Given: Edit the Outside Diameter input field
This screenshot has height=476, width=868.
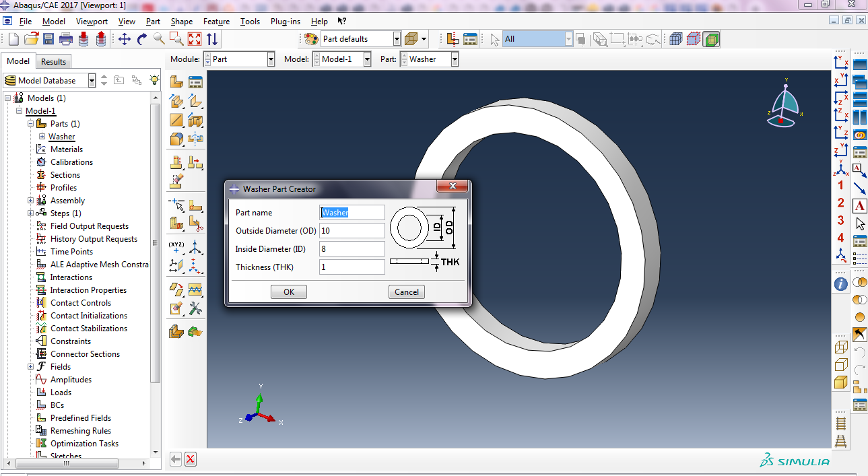Looking at the screenshot, I should [352, 230].
